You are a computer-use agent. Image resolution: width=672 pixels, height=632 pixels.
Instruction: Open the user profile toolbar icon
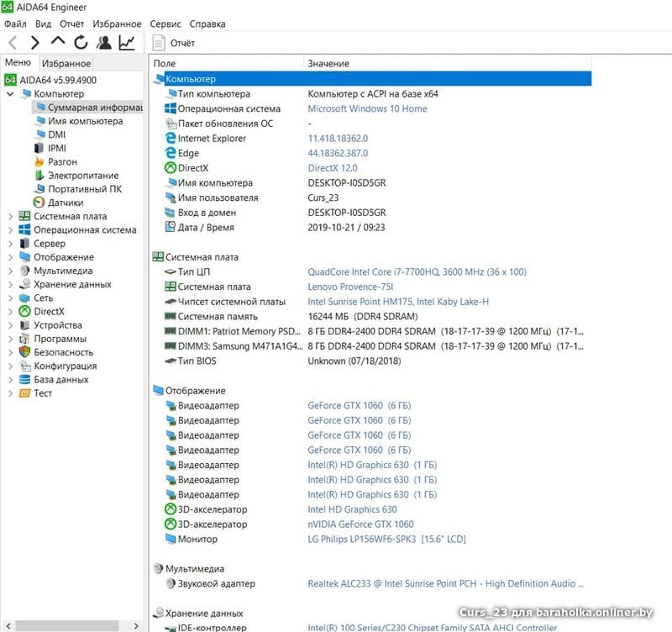(103, 42)
